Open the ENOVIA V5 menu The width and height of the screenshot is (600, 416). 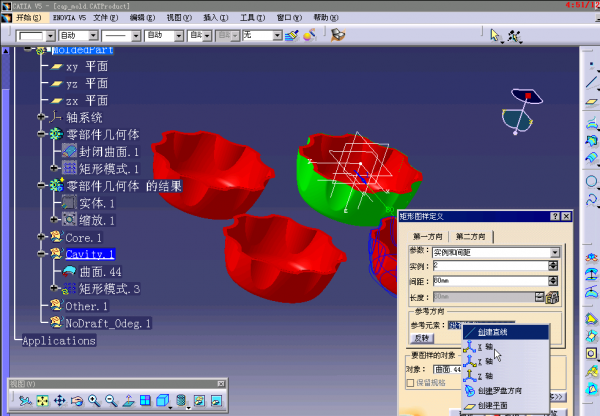tap(69, 18)
